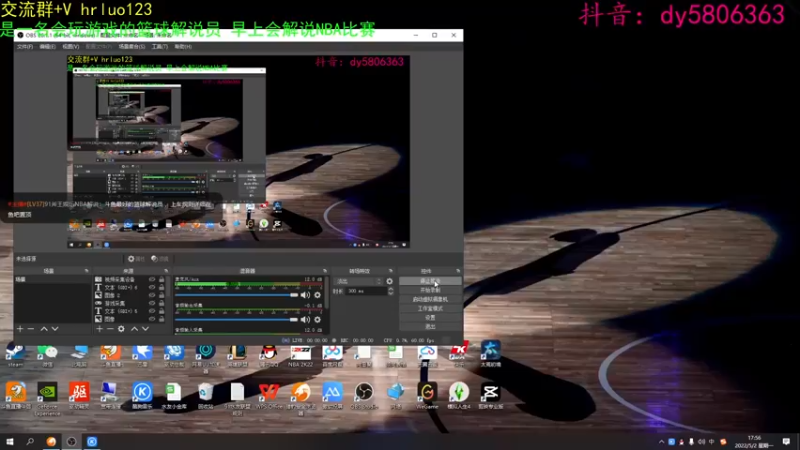Open 帮助(H) menu in OBS
The width and height of the screenshot is (800, 450).
(183, 46)
